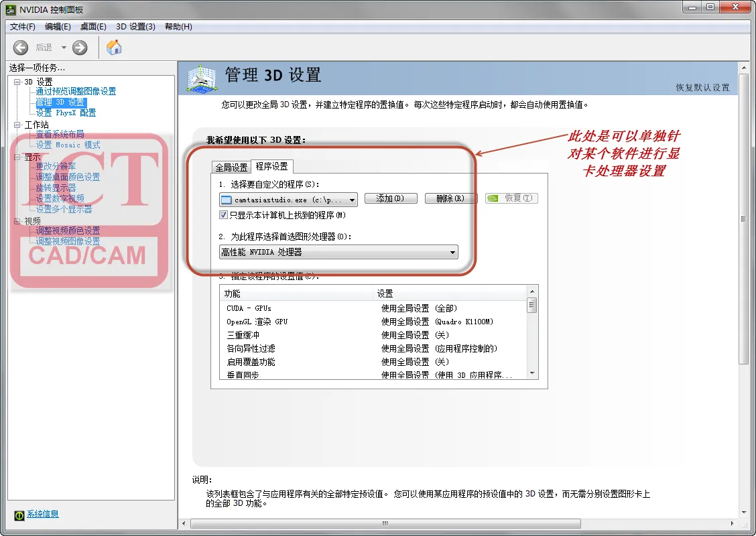Click the Forward arrow icon
Image resolution: width=756 pixels, height=536 pixels.
coord(80,47)
